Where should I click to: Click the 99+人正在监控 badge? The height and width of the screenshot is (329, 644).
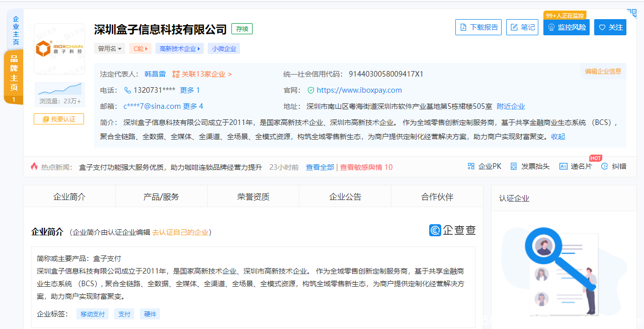click(565, 16)
